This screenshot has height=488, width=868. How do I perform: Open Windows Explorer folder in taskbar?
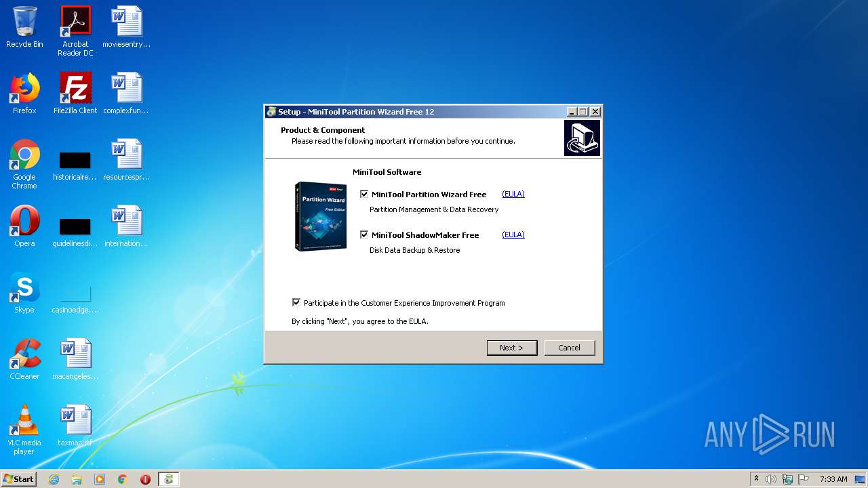[x=77, y=479]
